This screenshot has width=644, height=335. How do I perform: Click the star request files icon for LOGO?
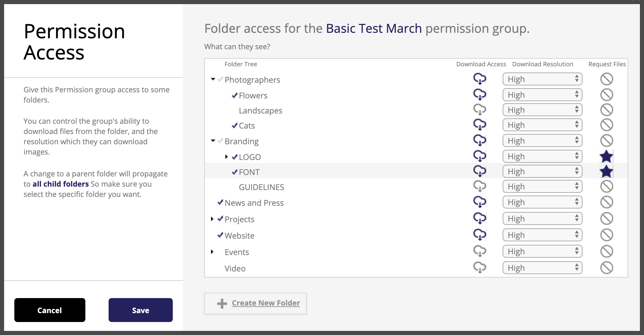[606, 156]
